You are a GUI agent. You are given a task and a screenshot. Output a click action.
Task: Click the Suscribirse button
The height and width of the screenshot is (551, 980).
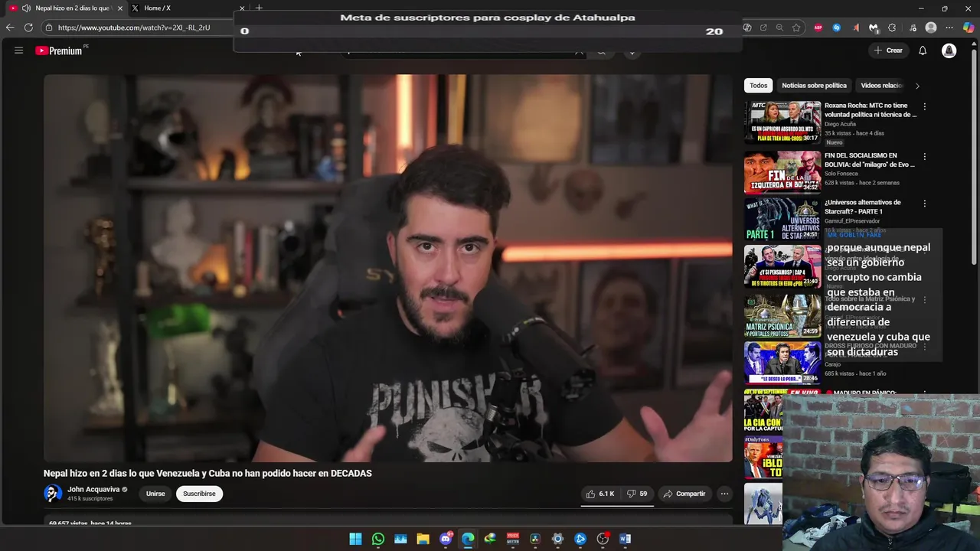(199, 494)
